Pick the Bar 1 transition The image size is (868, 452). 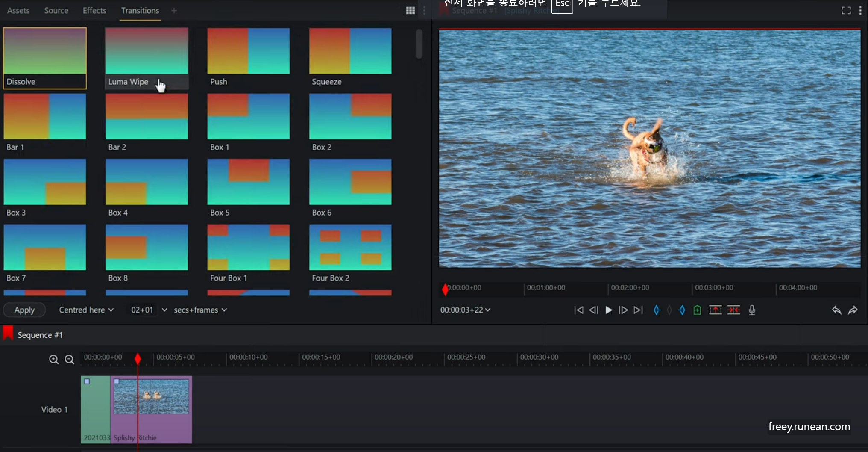(45, 124)
